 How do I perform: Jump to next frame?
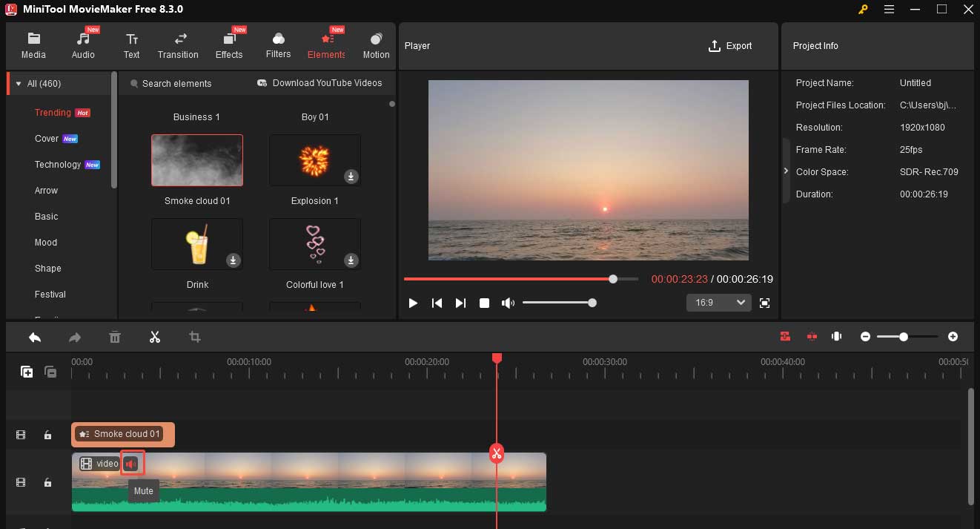(x=460, y=303)
